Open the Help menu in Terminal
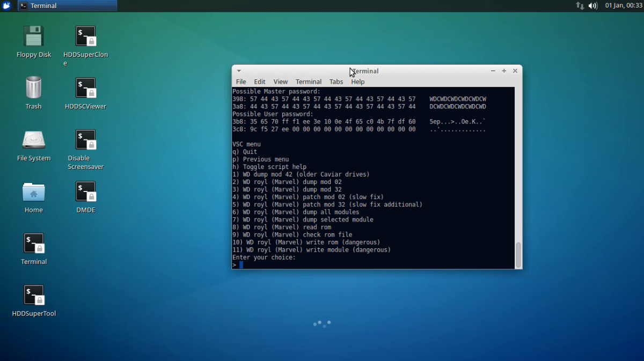Image resolution: width=644 pixels, height=361 pixels. point(358,82)
